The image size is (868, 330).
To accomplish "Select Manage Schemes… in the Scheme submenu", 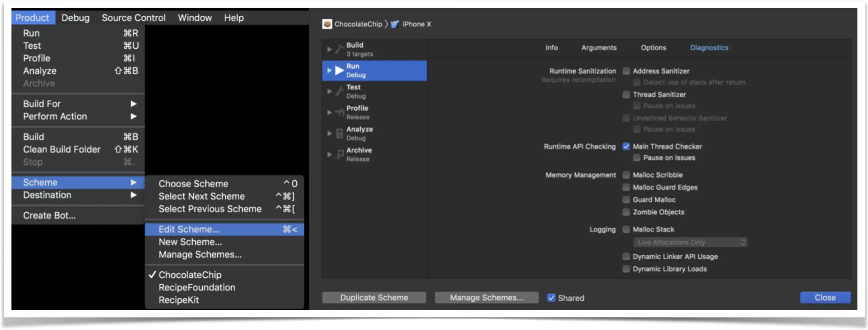I will tap(225, 254).
